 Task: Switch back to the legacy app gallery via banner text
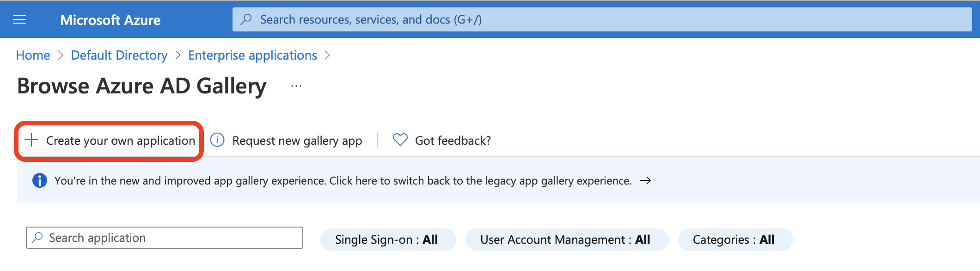point(343,180)
